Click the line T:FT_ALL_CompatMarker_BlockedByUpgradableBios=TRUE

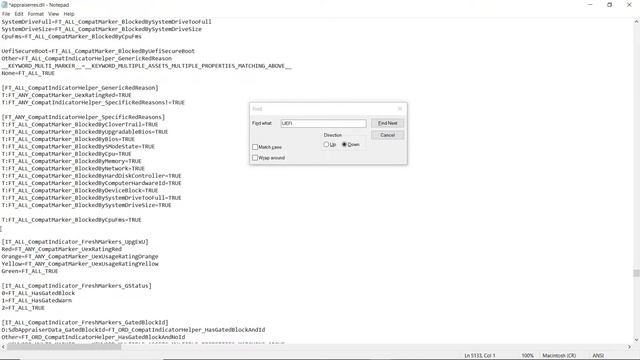[x=84, y=132]
